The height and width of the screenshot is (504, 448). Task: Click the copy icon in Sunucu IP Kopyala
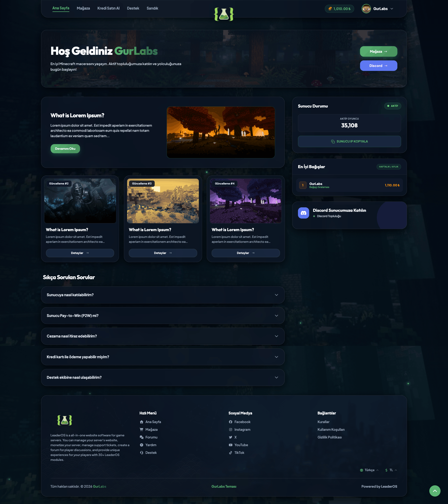click(x=333, y=142)
